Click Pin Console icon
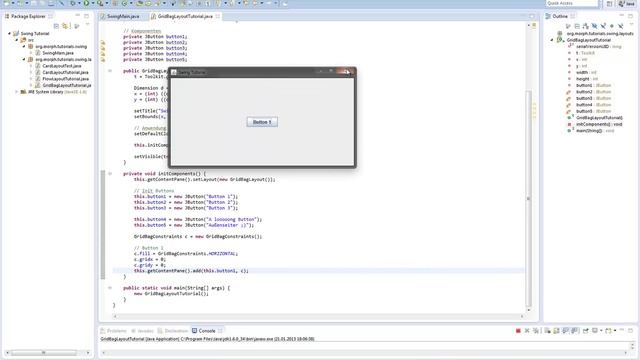Screen dimensions: 640x360 [586, 331]
